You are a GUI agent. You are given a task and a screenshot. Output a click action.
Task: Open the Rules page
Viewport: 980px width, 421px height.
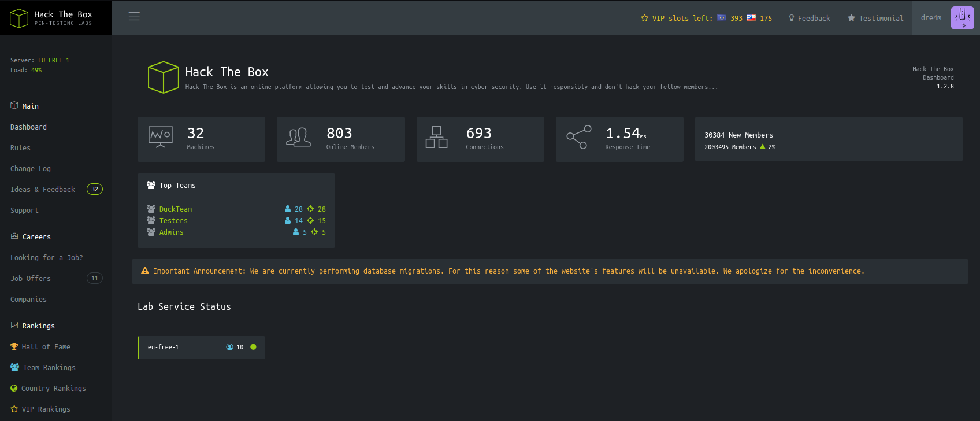pyautogui.click(x=20, y=147)
